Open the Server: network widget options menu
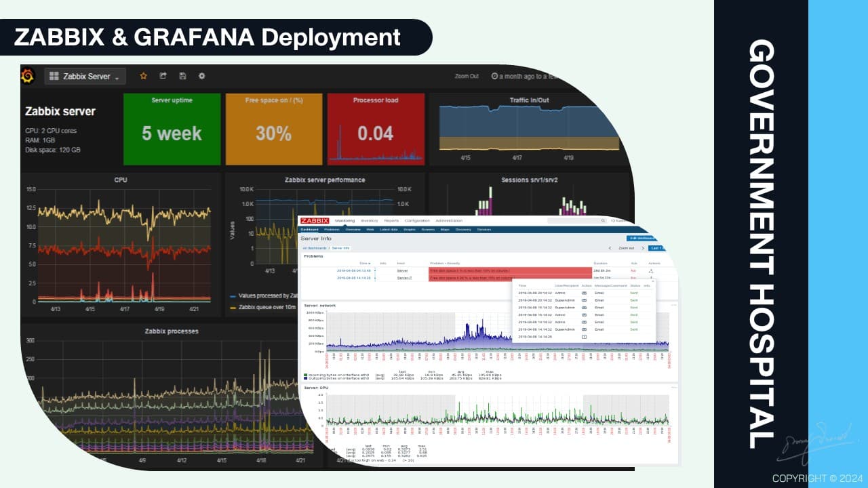This screenshot has width=868, height=488. 674,305
